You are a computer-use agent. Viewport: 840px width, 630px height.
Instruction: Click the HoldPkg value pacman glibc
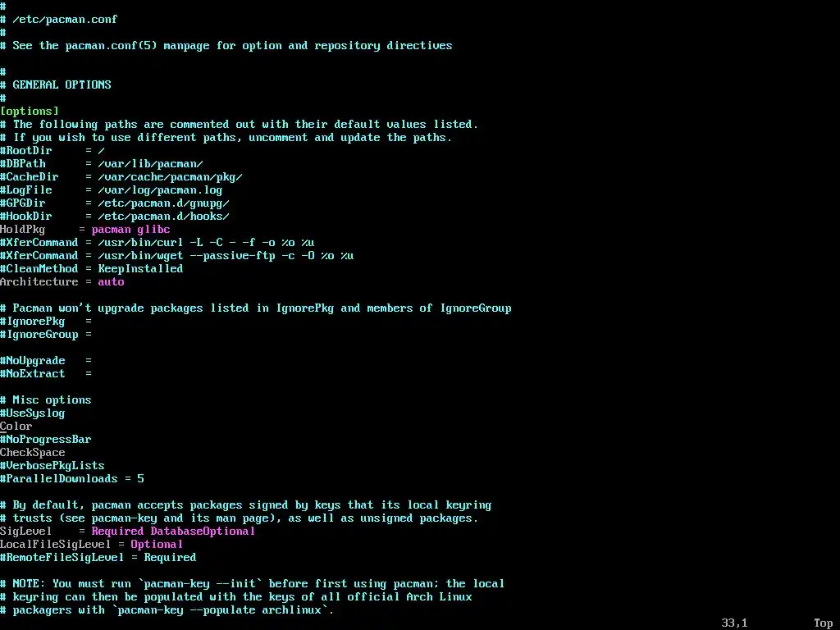pos(130,230)
